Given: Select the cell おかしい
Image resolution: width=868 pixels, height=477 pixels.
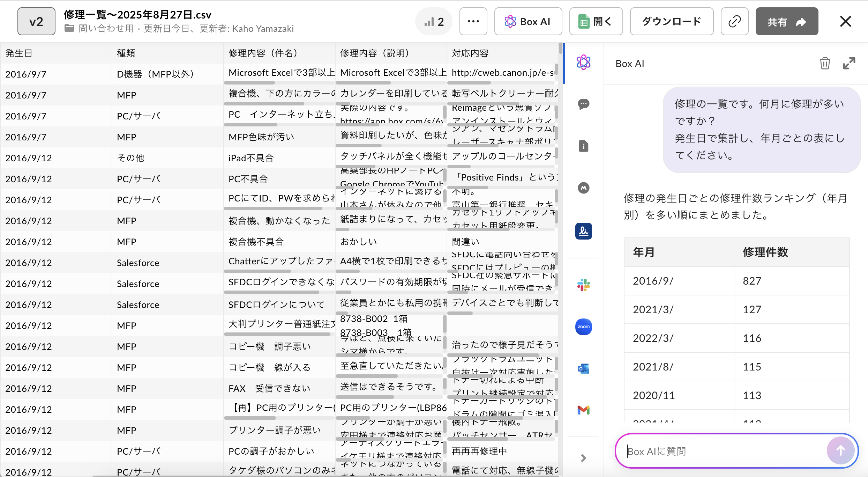Looking at the screenshot, I should tap(391, 242).
